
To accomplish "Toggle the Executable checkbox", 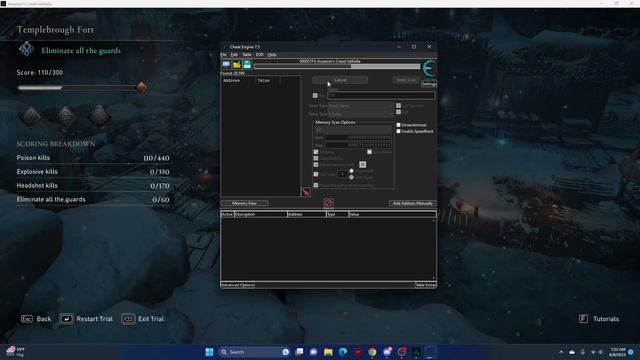I will pyautogui.click(x=369, y=152).
